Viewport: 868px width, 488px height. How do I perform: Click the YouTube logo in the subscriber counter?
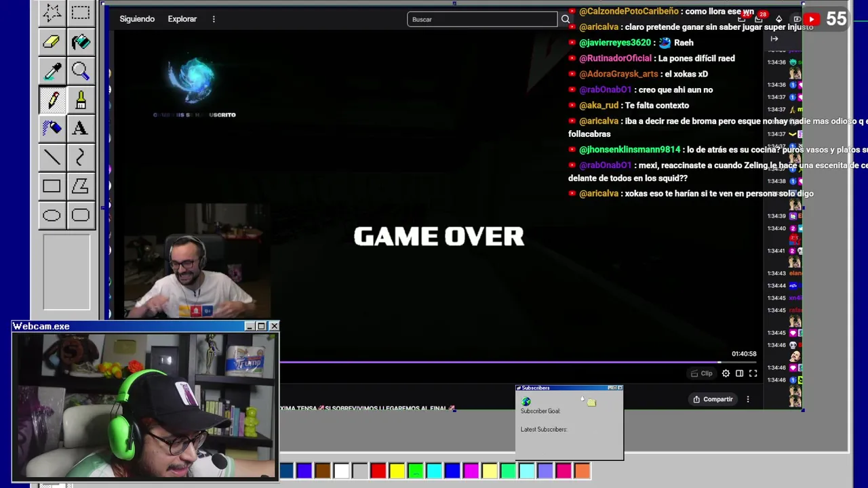(x=811, y=20)
